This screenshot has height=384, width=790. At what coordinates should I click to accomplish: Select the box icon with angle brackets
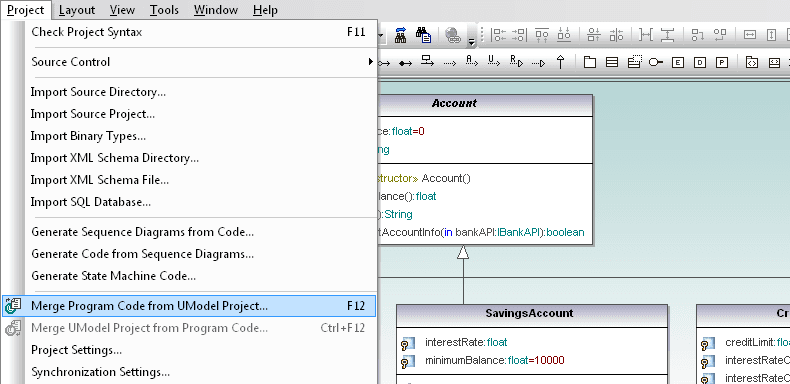click(x=774, y=62)
